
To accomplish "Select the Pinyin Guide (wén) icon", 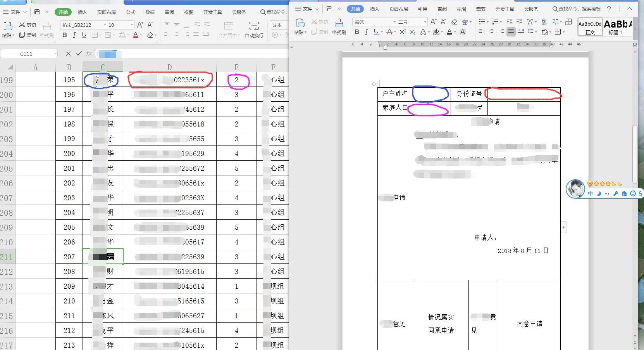I will (465, 22).
